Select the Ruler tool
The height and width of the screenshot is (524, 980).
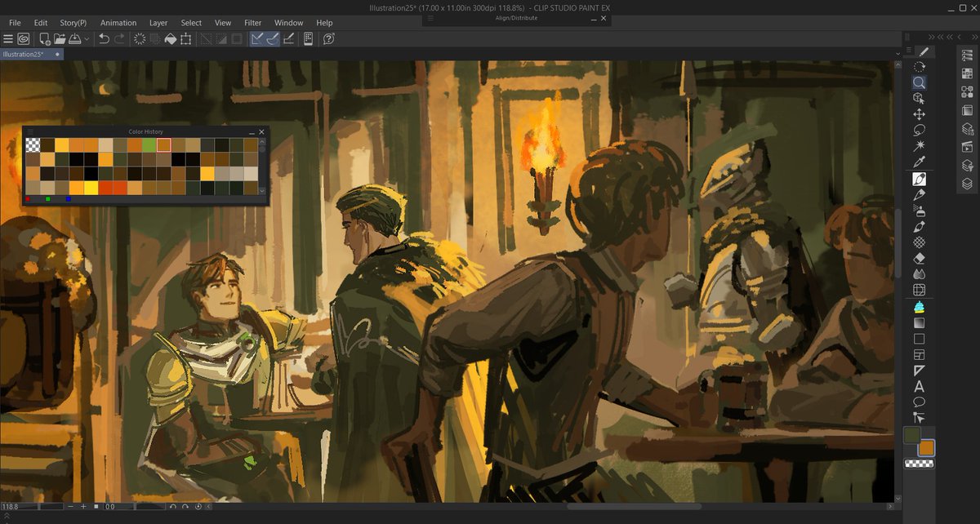[x=919, y=371]
